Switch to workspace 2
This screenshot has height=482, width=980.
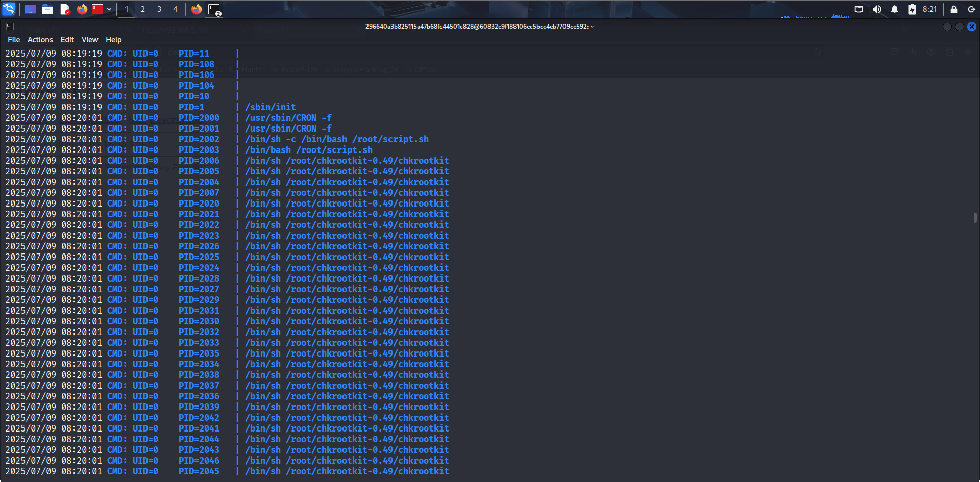(143, 9)
